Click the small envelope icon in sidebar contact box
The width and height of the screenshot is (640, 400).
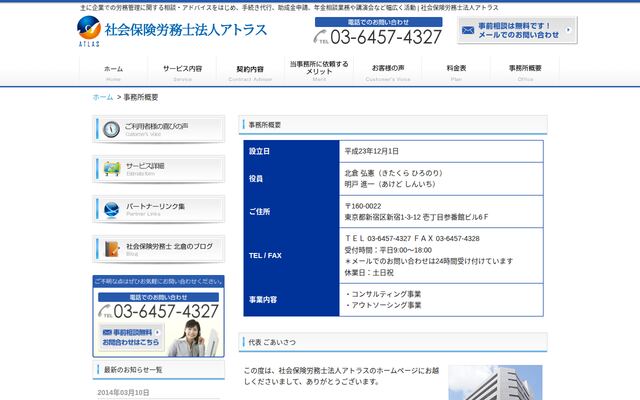[107, 332]
